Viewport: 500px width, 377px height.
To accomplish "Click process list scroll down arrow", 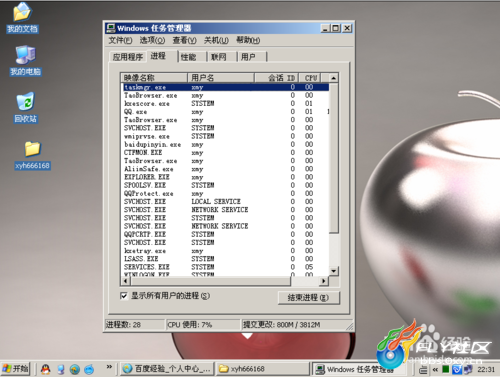I will pyautogui.click(x=334, y=271).
